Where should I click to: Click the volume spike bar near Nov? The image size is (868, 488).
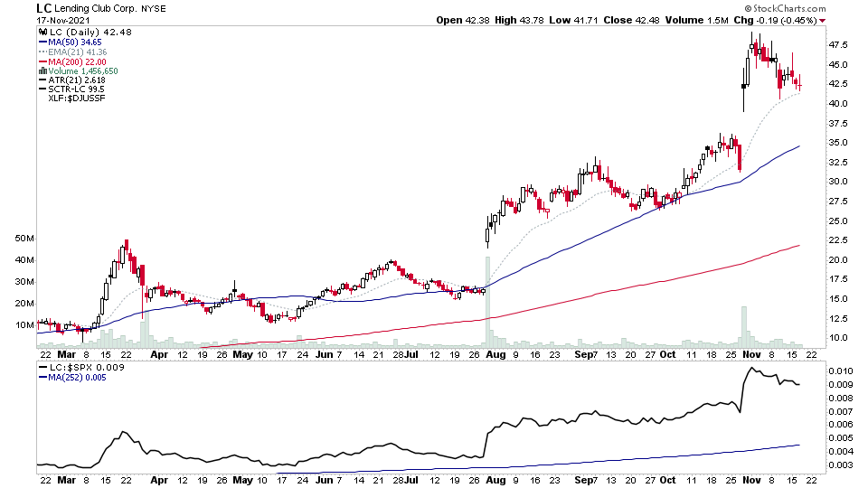[x=744, y=326]
